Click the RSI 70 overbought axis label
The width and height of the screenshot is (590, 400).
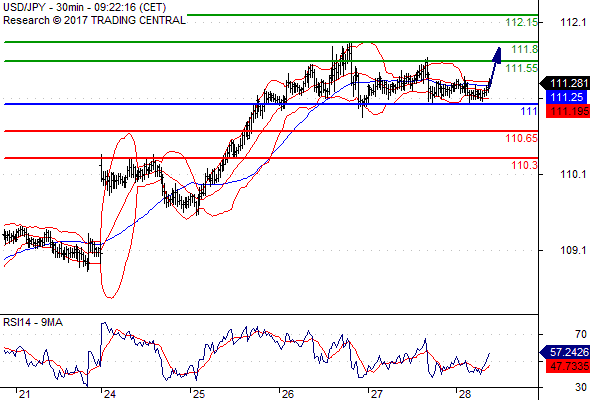coord(581,334)
